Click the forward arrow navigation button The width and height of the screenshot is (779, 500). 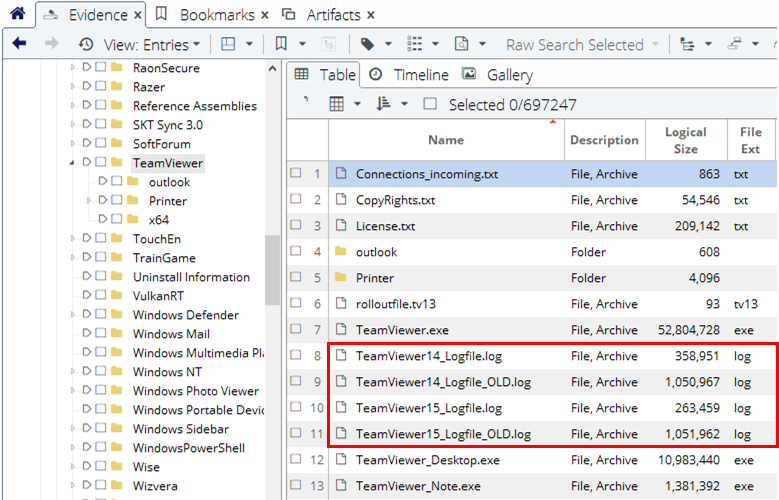[51, 44]
